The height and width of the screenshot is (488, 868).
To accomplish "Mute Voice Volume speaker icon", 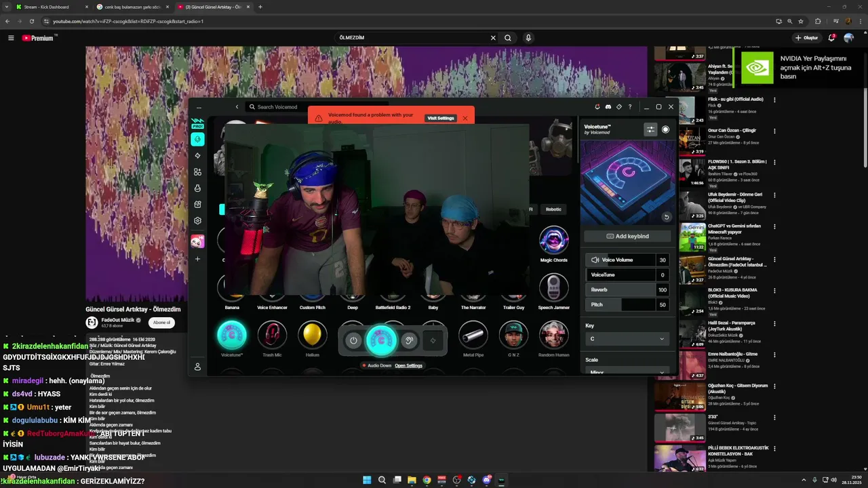I will (595, 260).
